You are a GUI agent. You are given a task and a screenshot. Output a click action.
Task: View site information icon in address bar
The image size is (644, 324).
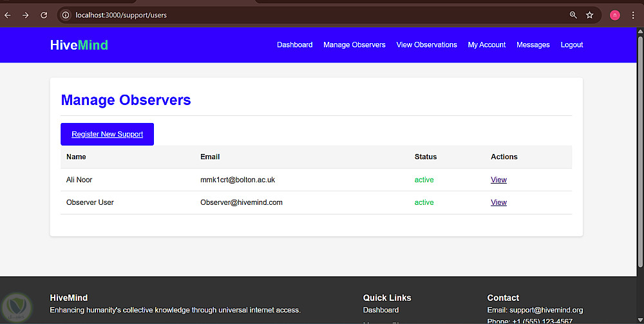(65, 15)
